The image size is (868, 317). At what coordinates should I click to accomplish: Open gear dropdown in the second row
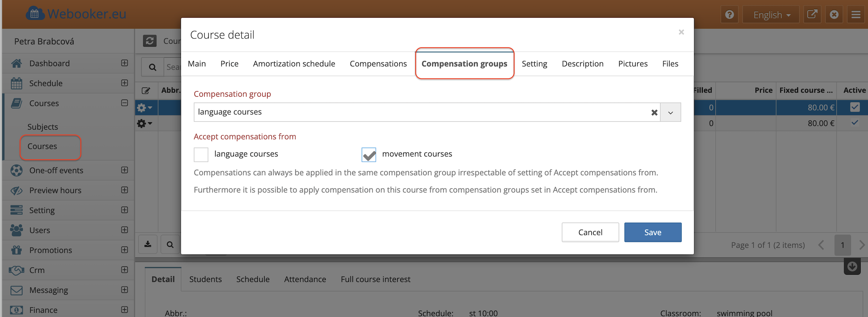145,123
